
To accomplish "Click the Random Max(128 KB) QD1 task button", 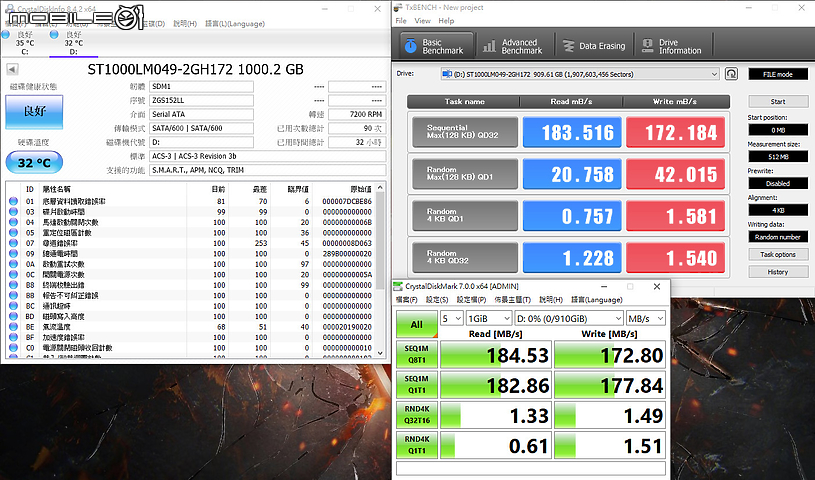I will 465,174.
